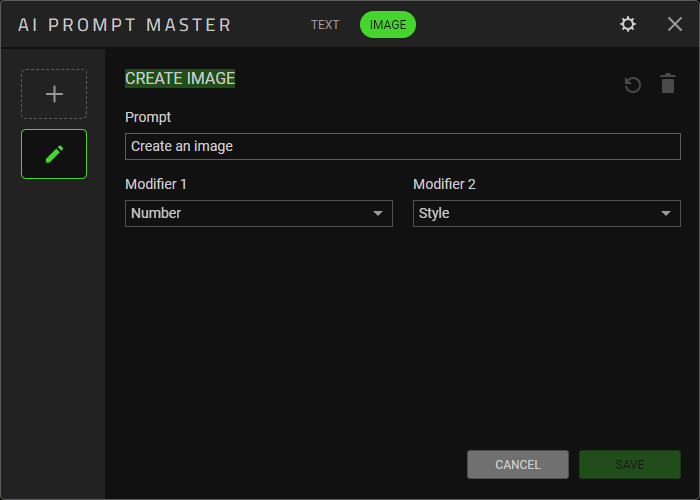Click the Prompt field reading Create an image
Viewport: 700px width, 500px height.
(403, 146)
